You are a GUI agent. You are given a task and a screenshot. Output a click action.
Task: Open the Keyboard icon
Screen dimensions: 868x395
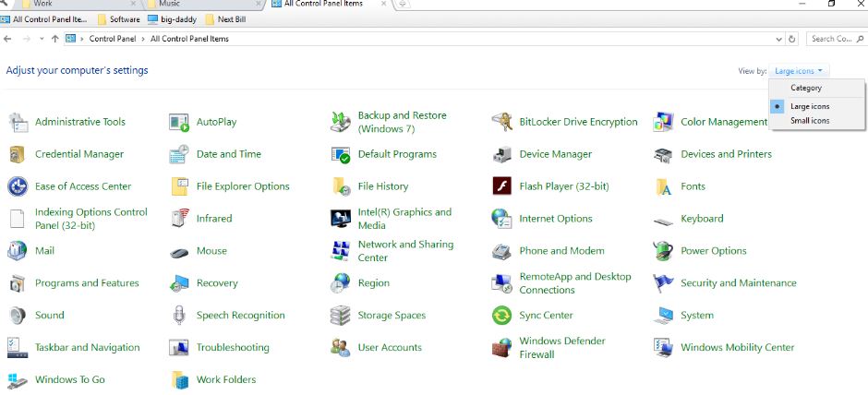coord(663,221)
